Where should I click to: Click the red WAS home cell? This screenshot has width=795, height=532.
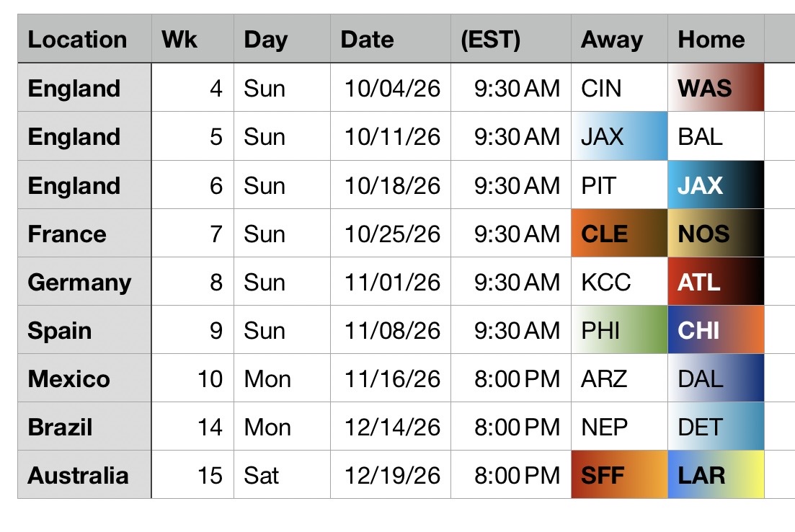tap(716, 88)
